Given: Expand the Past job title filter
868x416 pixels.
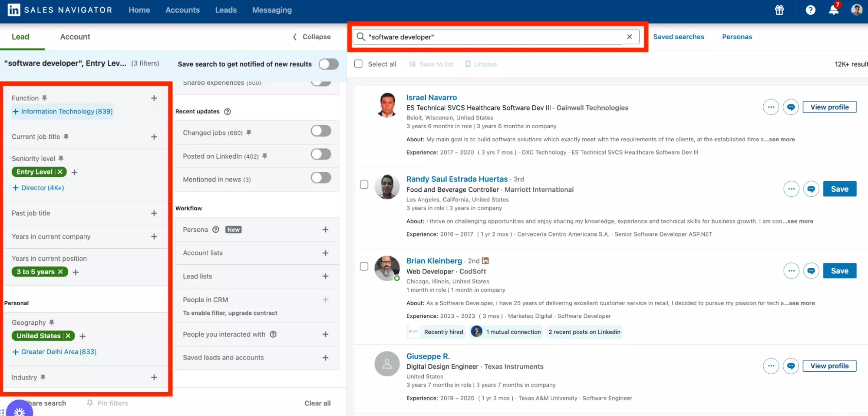Looking at the screenshot, I should click(x=154, y=213).
